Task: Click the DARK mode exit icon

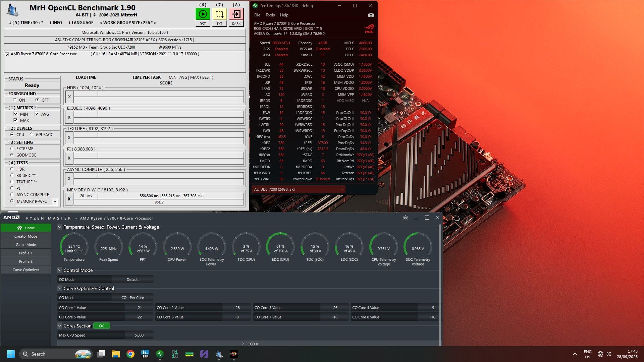Action: [x=236, y=14]
